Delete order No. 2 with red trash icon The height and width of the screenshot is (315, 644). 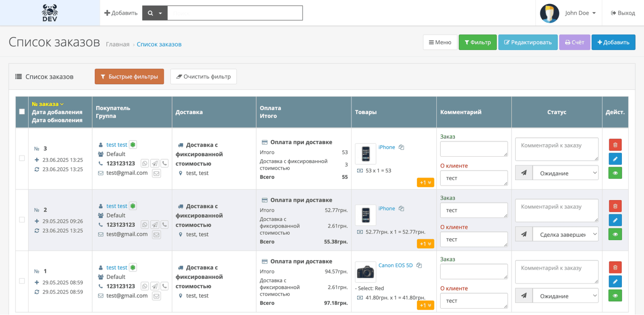pos(615,206)
